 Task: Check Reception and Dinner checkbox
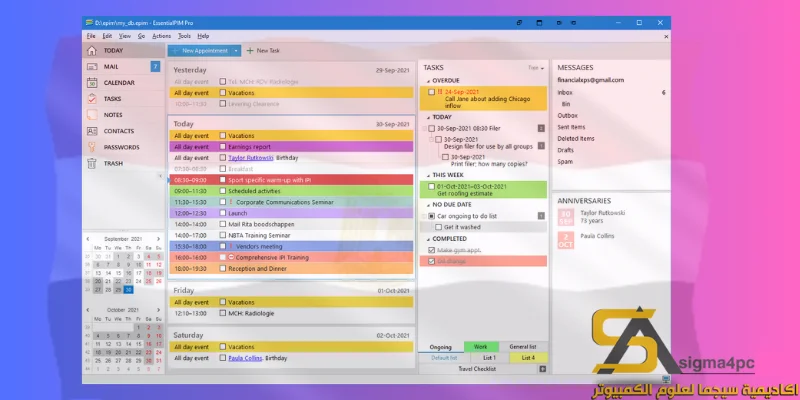pyautogui.click(x=222, y=268)
